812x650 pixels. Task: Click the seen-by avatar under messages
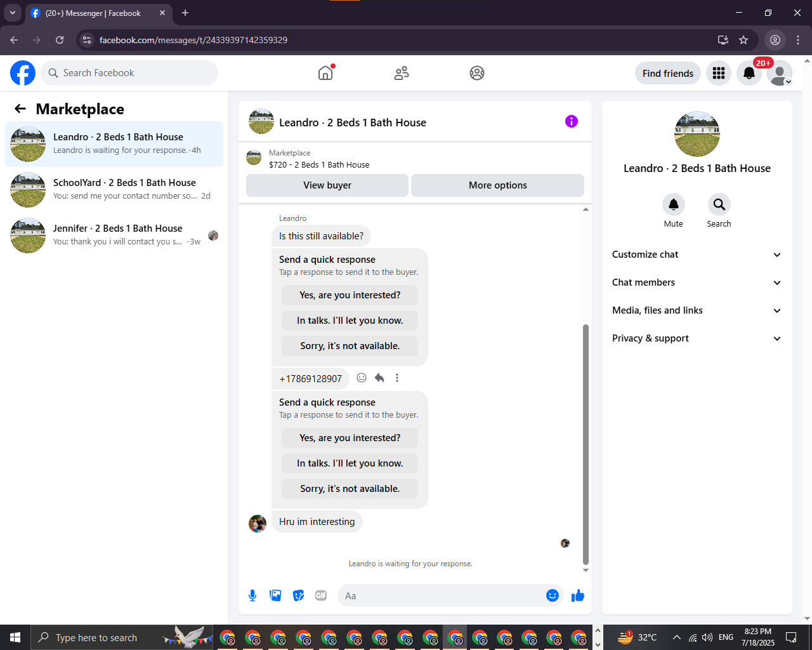pos(565,543)
